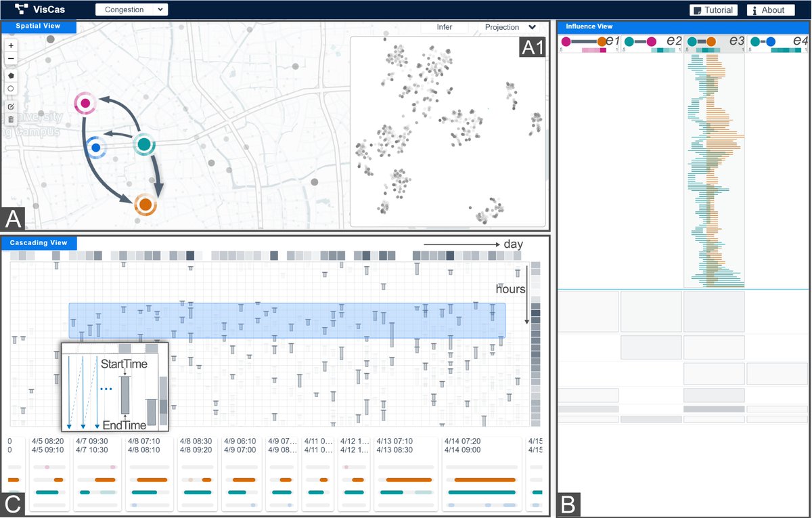Image resolution: width=812 pixels, height=518 pixels.
Task: Select the blue road node on the map
Action: [x=96, y=147]
